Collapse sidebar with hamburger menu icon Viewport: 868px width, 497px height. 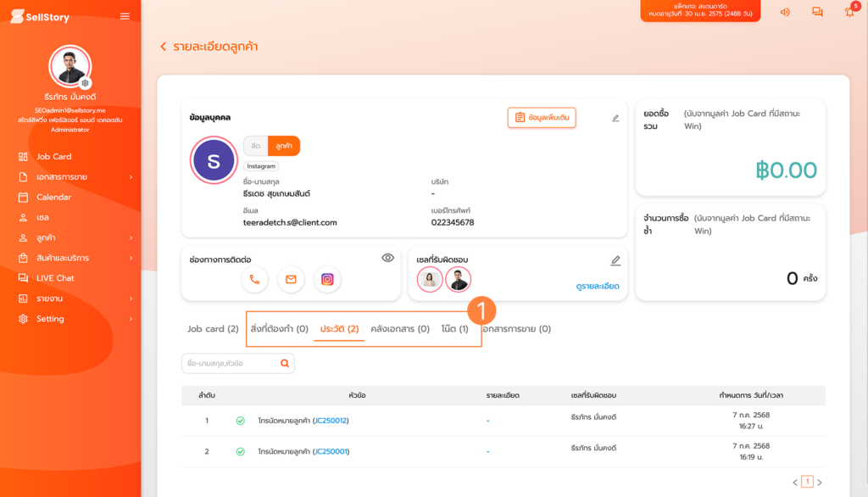tap(125, 17)
